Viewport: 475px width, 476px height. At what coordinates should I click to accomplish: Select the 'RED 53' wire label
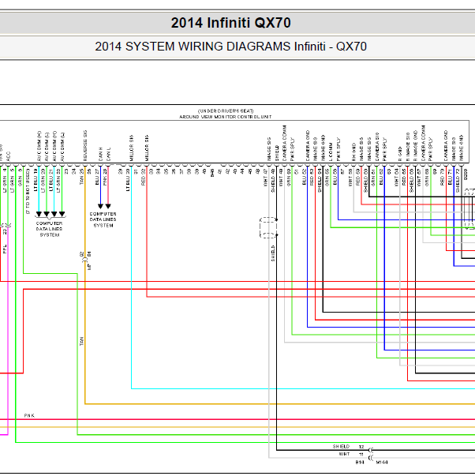[312, 177]
